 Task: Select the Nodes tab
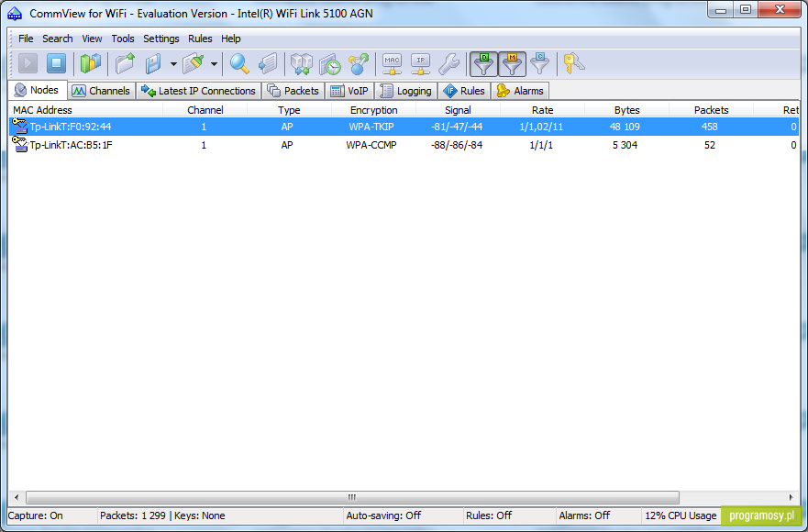37,90
